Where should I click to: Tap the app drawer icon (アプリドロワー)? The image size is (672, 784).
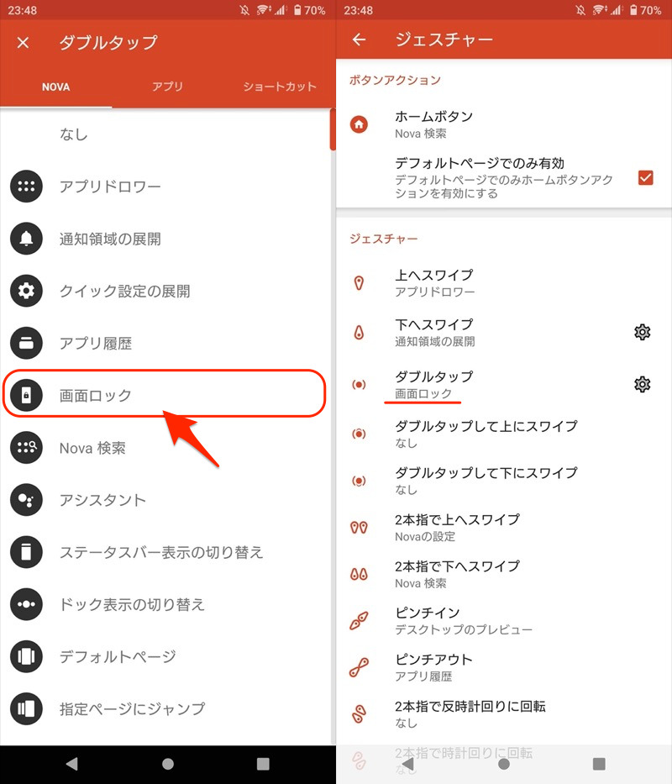pos(26,187)
